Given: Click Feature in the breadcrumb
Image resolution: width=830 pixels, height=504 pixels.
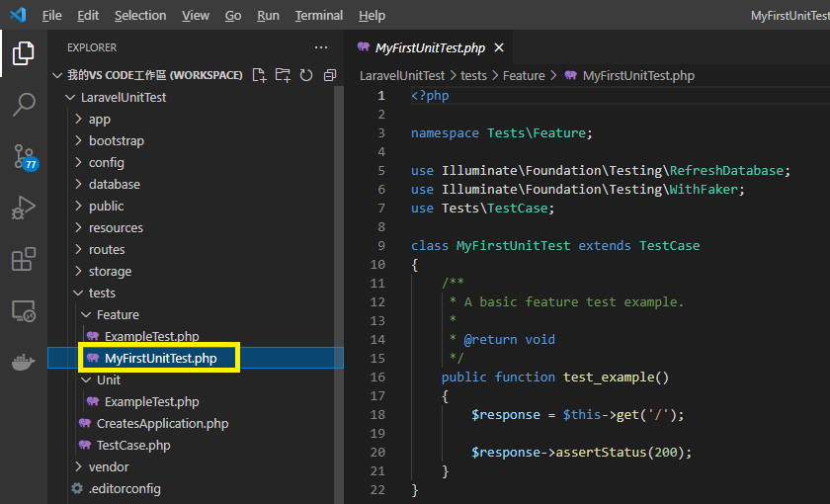Looking at the screenshot, I should point(524,76).
